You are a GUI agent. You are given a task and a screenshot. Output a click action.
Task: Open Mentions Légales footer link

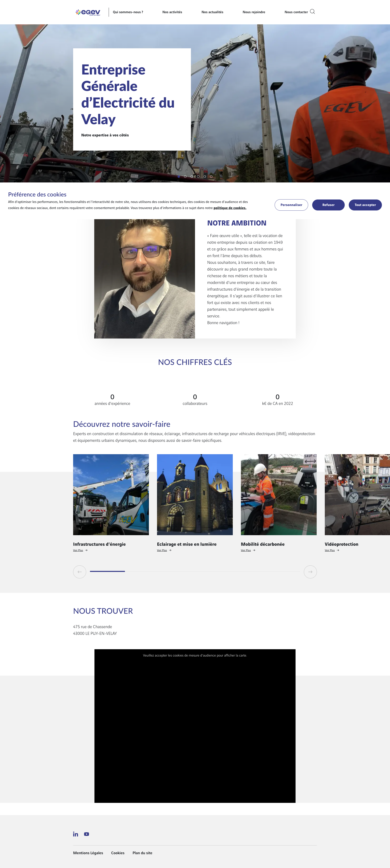(88, 853)
